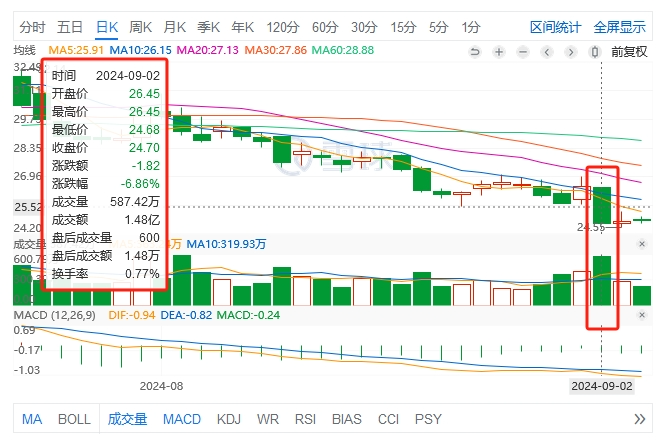Select the 60分 period tab
This screenshot has width=668, height=445.
tap(324, 26)
